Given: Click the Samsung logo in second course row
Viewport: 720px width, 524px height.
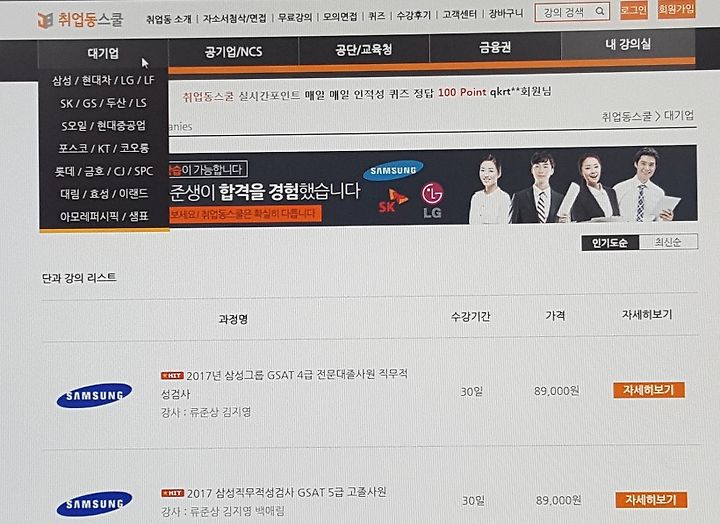Looking at the screenshot, I should point(94,504).
